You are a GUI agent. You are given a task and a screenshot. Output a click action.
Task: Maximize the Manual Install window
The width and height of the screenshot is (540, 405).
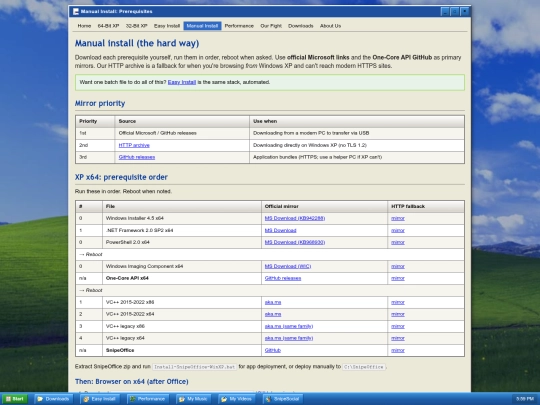tap(455, 11)
